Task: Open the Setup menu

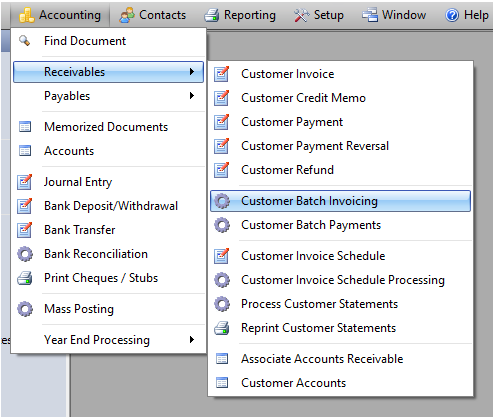Action: coord(319,15)
